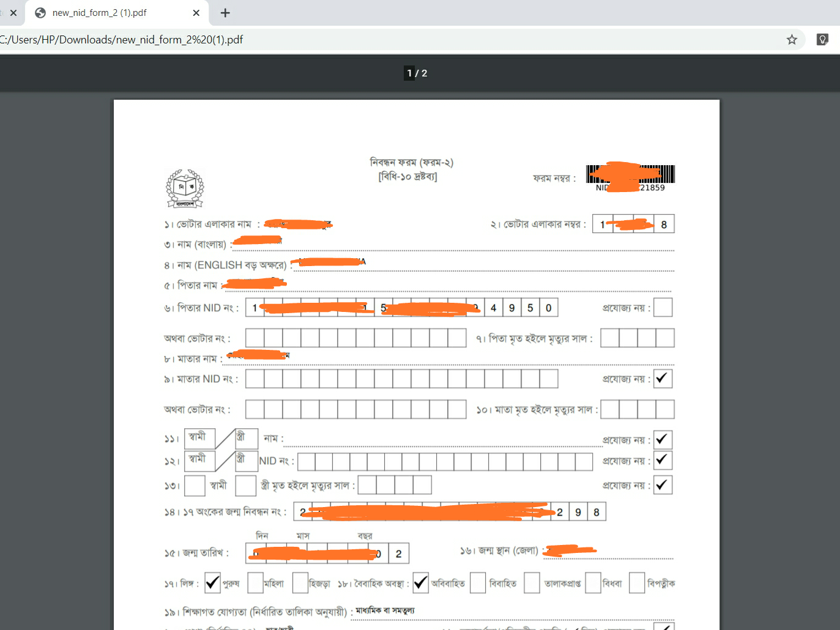Click the last digit 2 box in জন্ম তারিখ

click(398, 554)
